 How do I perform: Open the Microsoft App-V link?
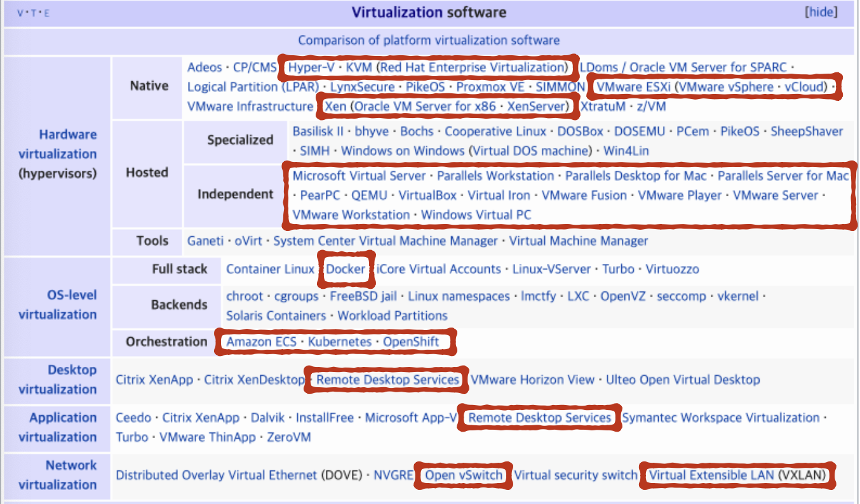(411, 418)
